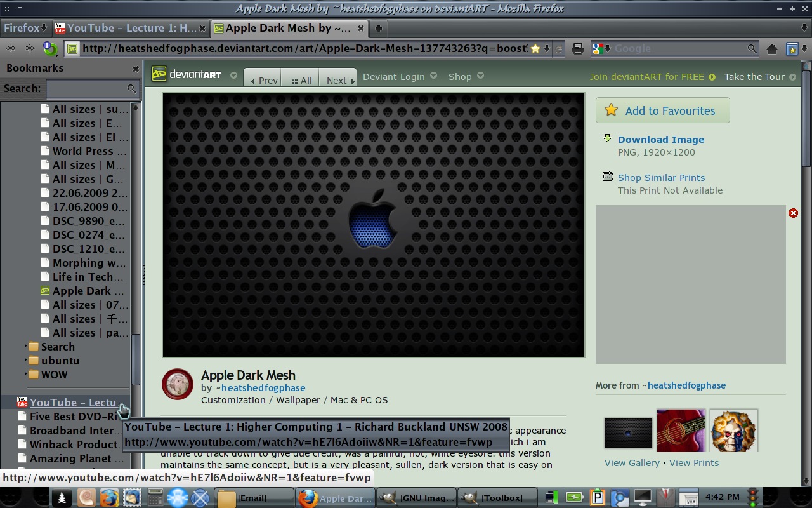Click the deviantART logo
The height and width of the screenshot is (508, 812).
pyautogui.click(x=187, y=74)
